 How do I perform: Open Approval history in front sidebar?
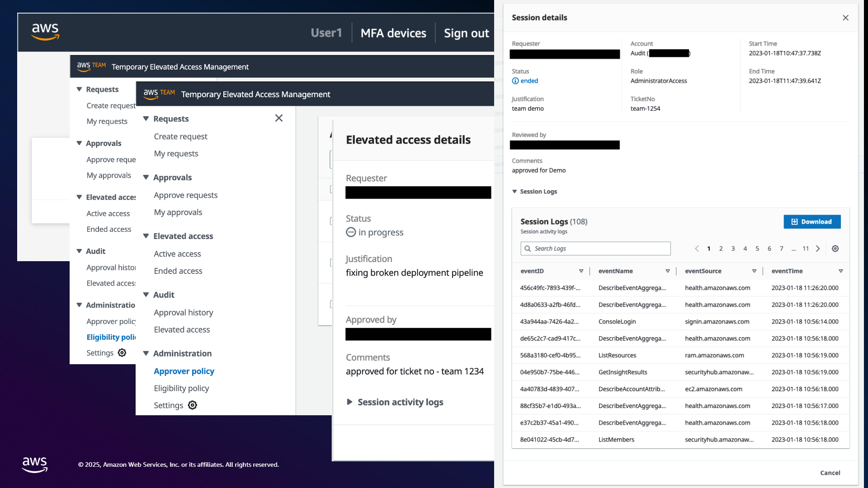tap(183, 313)
